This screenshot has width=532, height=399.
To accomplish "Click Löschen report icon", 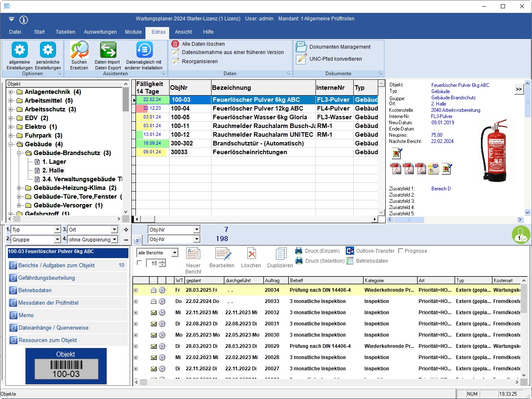I will click(x=251, y=254).
